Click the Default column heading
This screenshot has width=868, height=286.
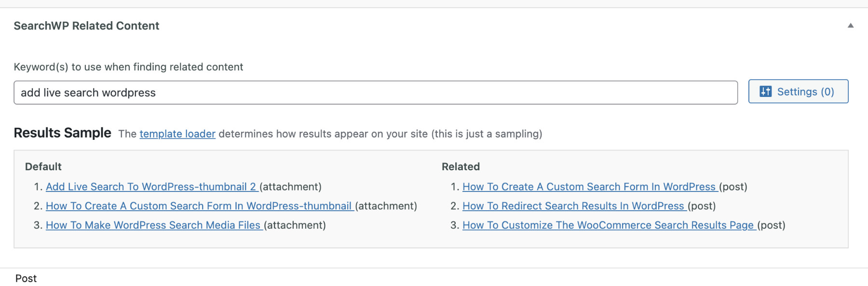coord(43,167)
